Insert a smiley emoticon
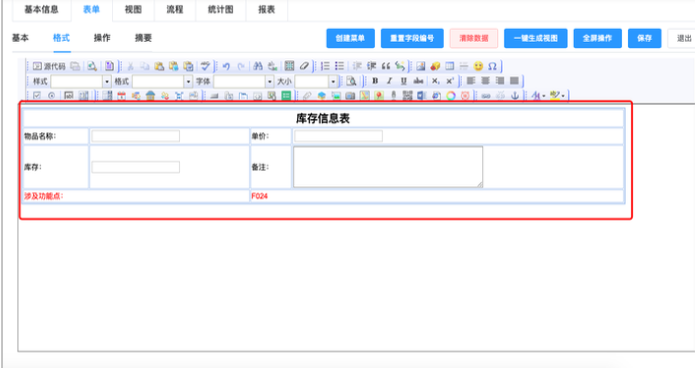Viewport: 695px width, 368px height. click(x=478, y=67)
